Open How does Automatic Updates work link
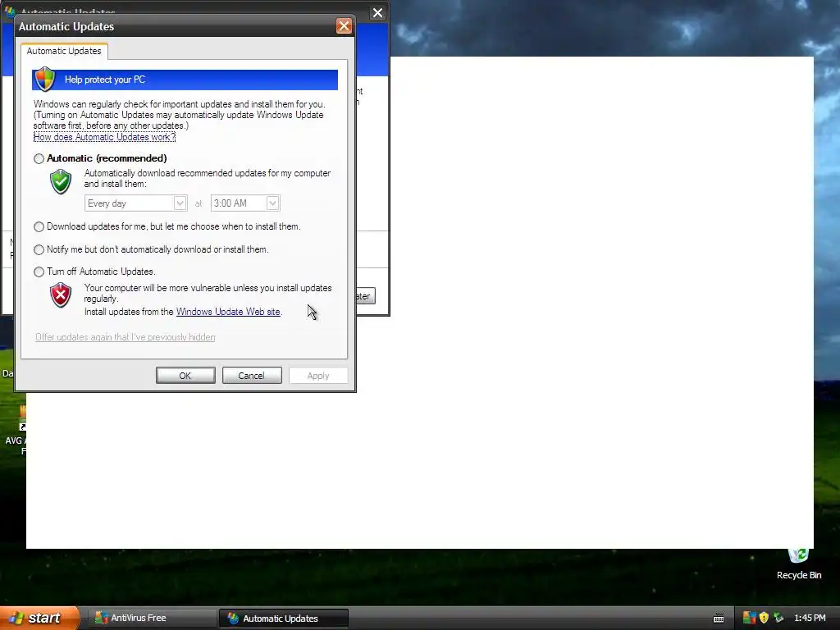840x630 pixels. coord(104,137)
